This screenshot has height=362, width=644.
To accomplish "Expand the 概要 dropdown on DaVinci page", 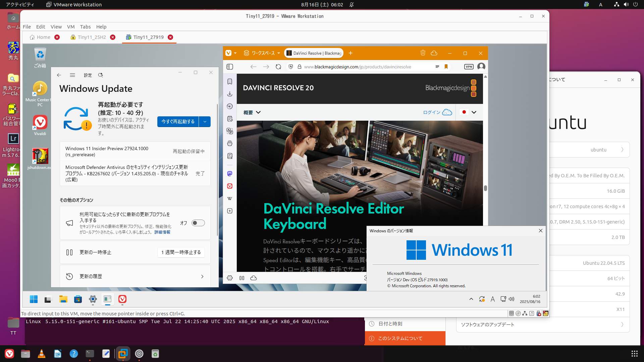I will point(252,112).
